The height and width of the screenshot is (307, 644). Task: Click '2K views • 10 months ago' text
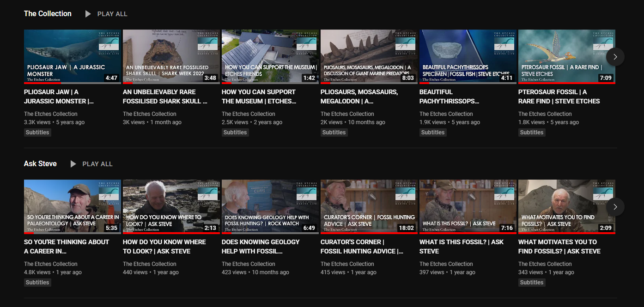click(x=353, y=122)
